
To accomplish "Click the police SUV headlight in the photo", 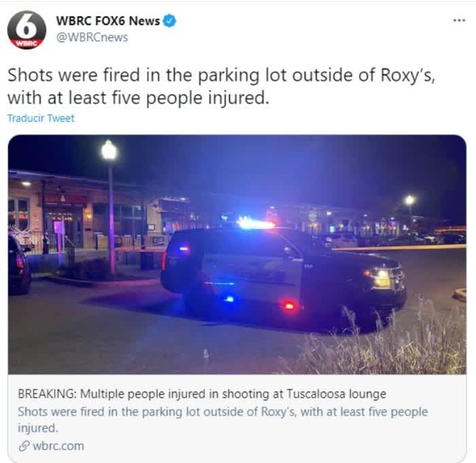I will pyautogui.click(x=384, y=277).
